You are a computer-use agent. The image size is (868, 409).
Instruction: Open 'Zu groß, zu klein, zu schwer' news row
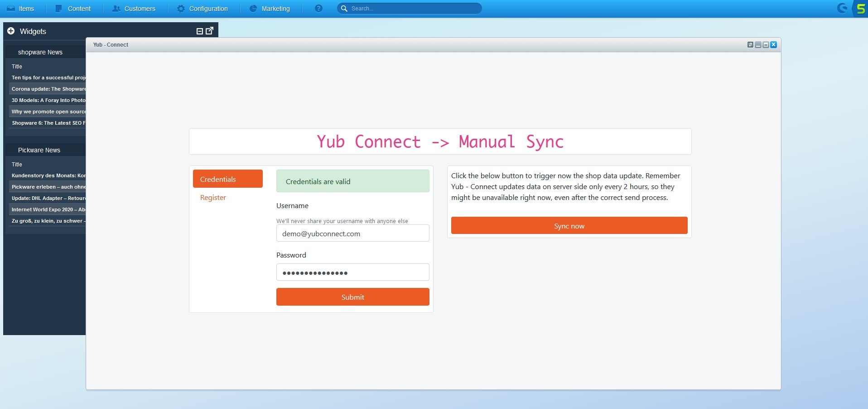click(47, 221)
